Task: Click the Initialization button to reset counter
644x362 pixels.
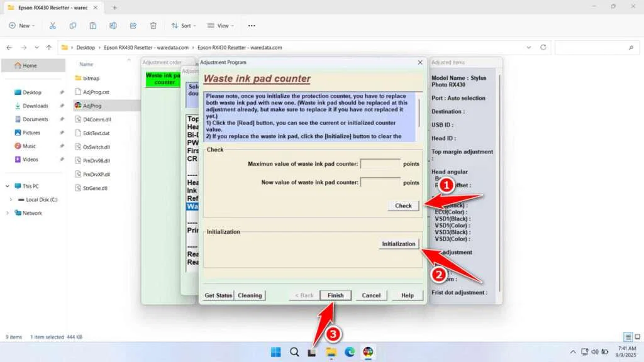Action: coord(399,243)
